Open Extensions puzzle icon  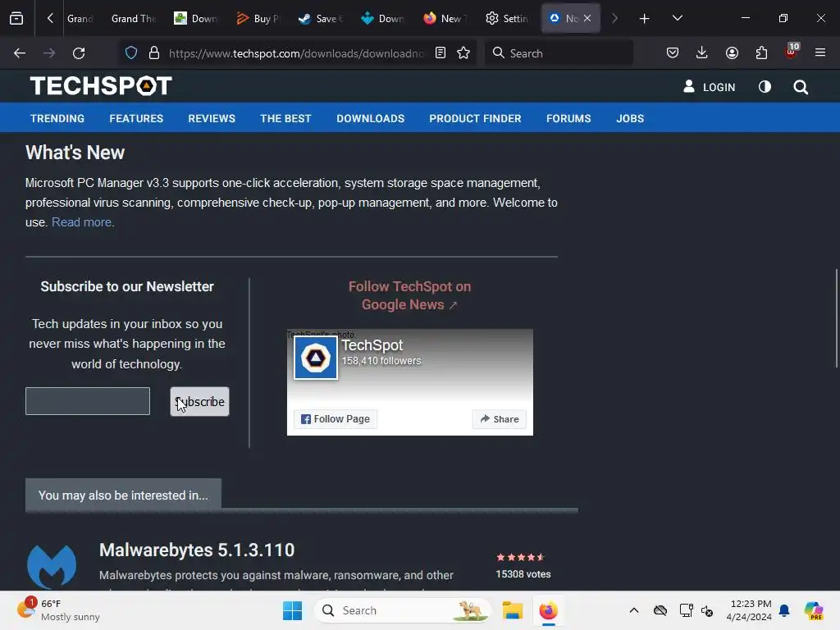click(761, 52)
